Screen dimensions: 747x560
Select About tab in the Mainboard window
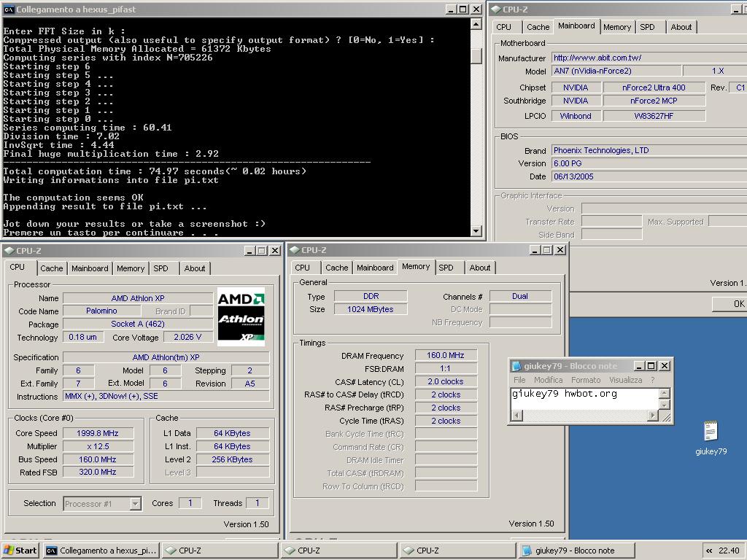click(681, 27)
